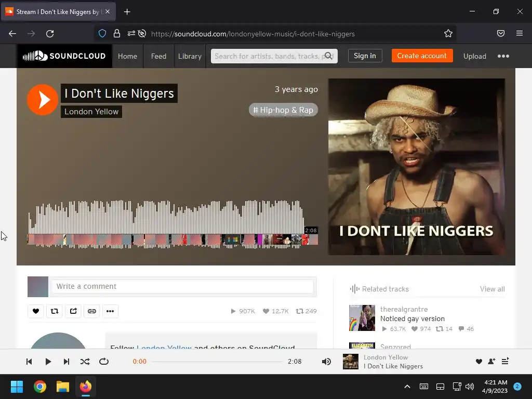
Task: Close the SoundCloud browser tab
Action: [x=108, y=11]
